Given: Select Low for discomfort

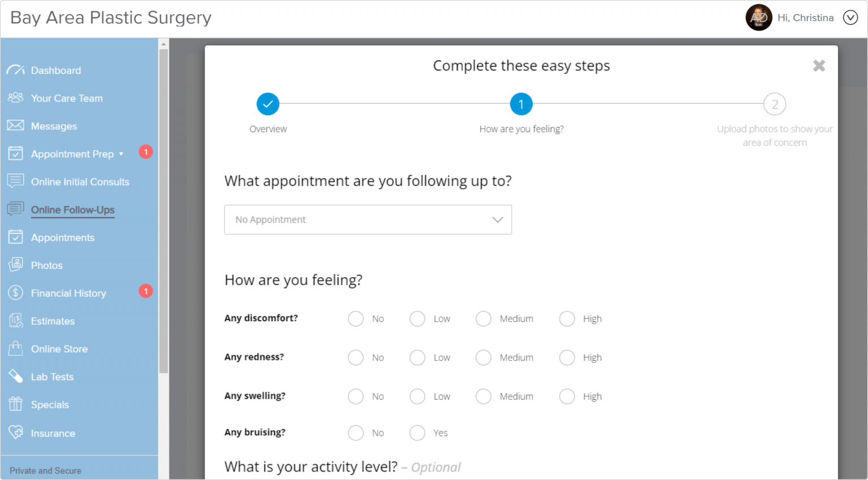Looking at the screenshot, I should click(418, 319).
